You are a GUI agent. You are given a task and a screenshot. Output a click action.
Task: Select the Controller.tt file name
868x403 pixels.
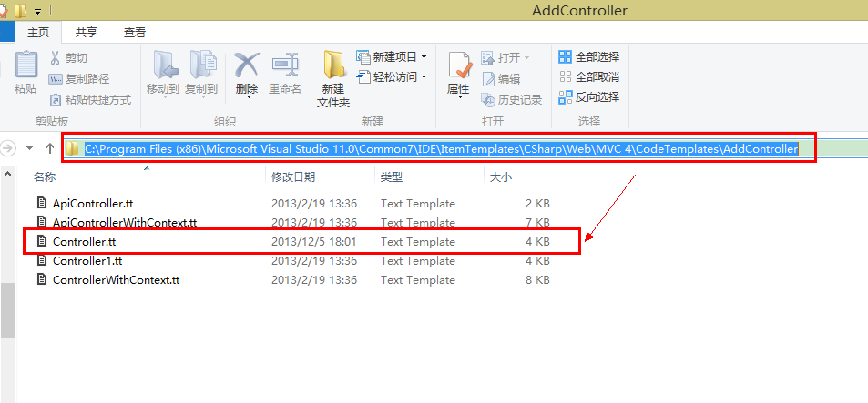pos(84,242)
